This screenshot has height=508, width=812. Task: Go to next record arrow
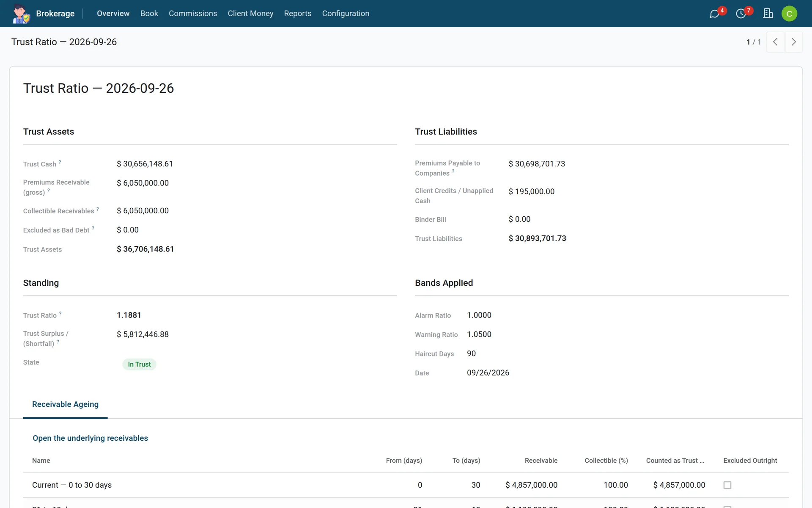point(794,42)
